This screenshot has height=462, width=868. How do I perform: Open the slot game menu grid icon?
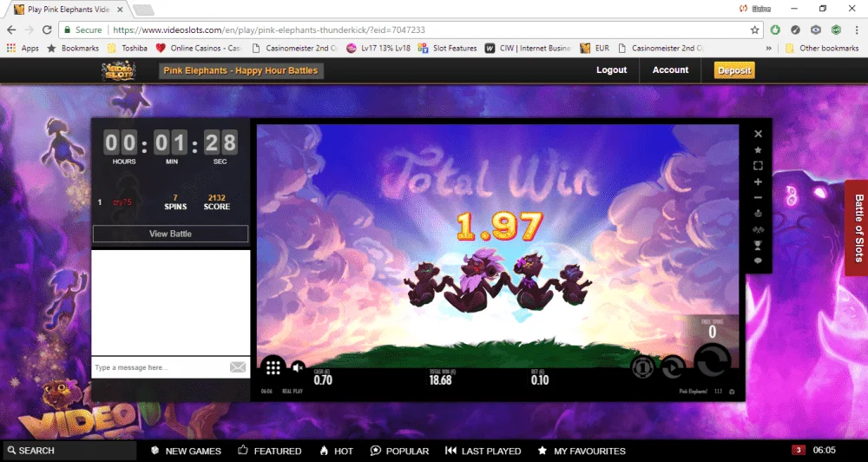[x=273, y=367]
